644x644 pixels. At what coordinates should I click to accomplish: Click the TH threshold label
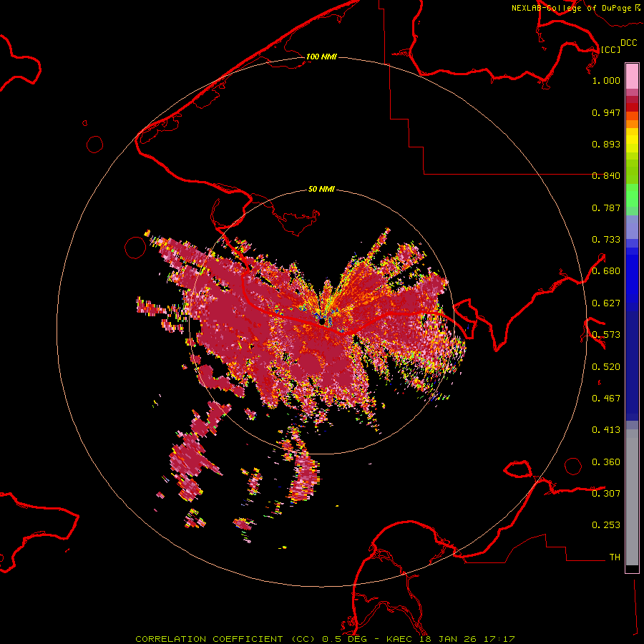pyautogui.click(x=615, y=557)
